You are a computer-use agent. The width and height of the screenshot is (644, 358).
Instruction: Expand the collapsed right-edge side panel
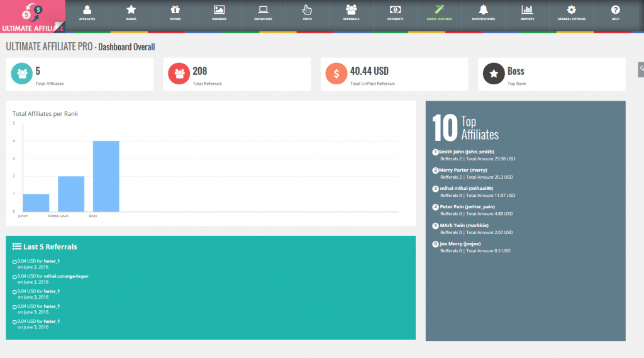(640, 68)
